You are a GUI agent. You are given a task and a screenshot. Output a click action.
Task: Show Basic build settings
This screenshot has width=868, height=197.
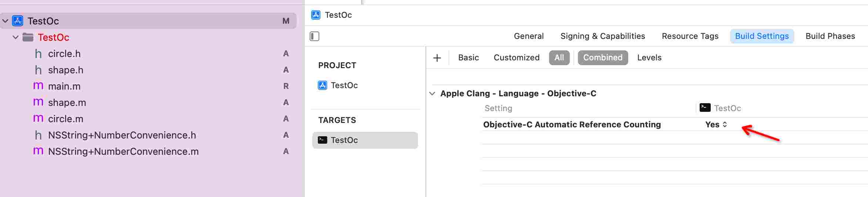point(468,58)
